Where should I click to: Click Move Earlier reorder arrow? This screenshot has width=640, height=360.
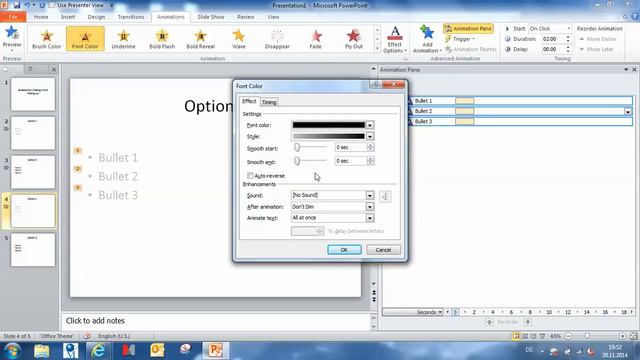pos(598,39)
